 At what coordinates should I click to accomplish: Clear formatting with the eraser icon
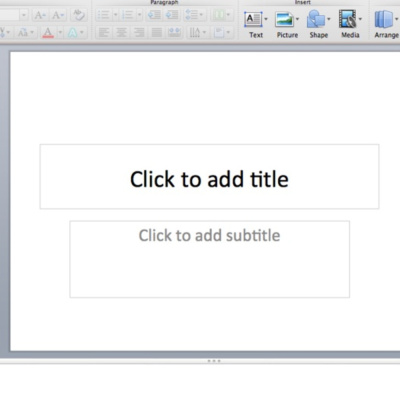tap(79, 15)
